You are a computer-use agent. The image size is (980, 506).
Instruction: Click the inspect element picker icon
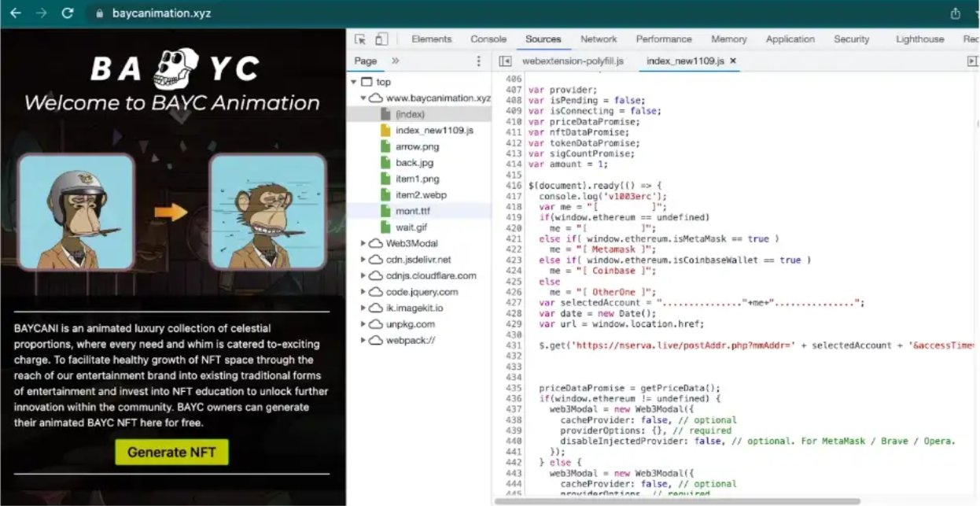pyautogui.click(x=360, y=39)
